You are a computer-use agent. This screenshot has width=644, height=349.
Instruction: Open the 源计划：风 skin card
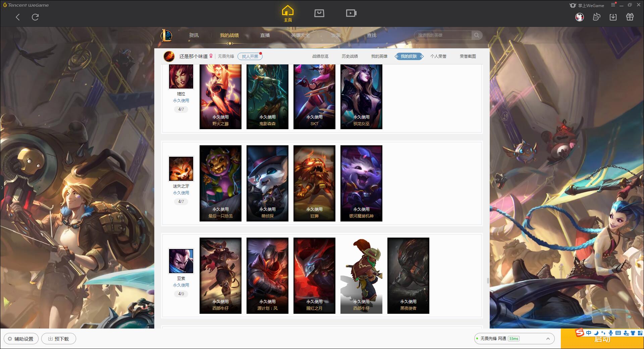267,276
